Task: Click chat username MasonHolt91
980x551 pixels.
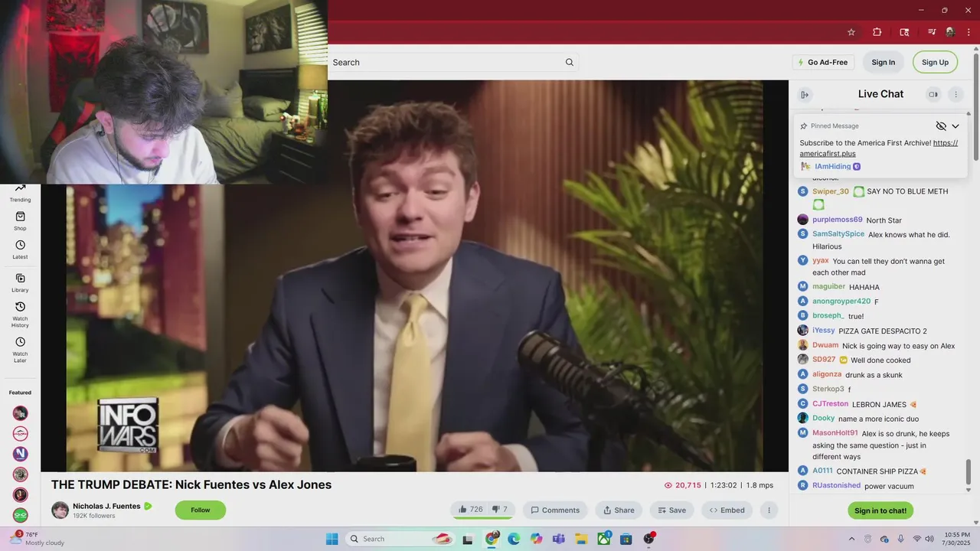Action: tap(835, 433)
